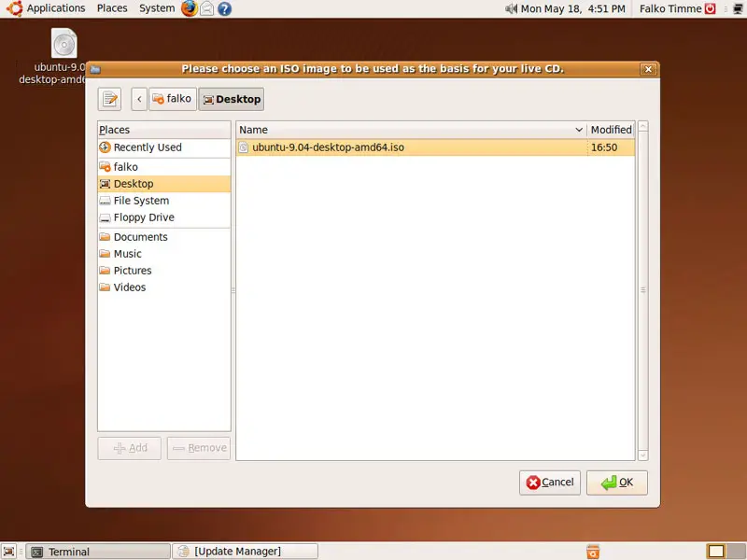
Task: Open the Help icon in top panel
Action: click(224, 8)
